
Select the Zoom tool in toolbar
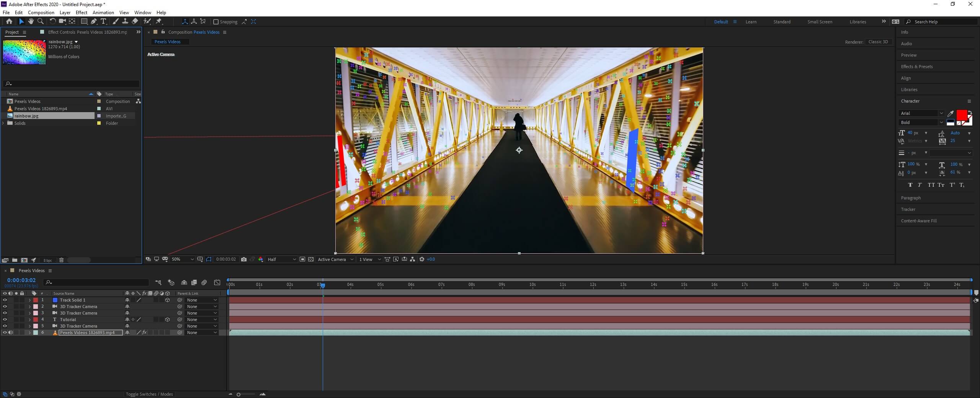[41, 21]
